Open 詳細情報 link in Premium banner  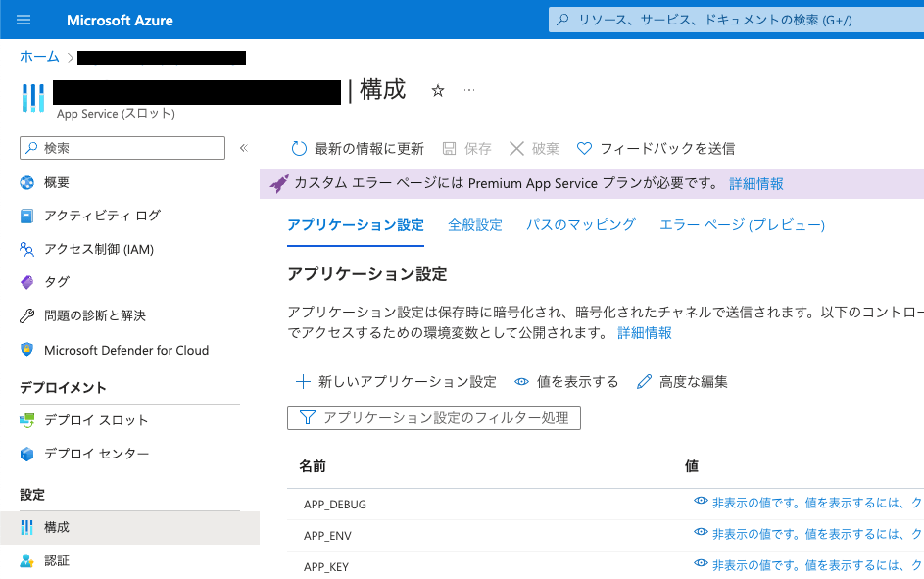[x=756, y=184]
